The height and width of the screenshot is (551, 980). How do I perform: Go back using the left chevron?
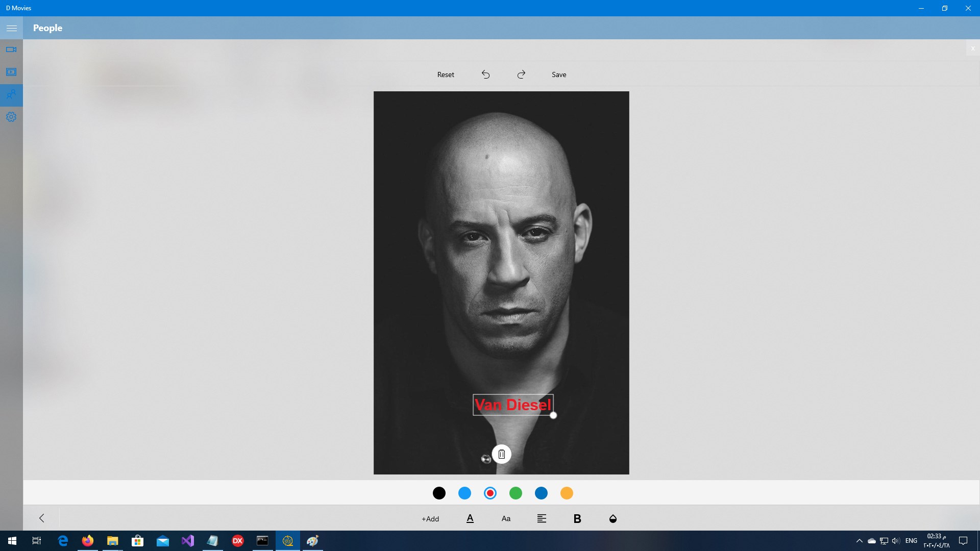coord(42,518)
